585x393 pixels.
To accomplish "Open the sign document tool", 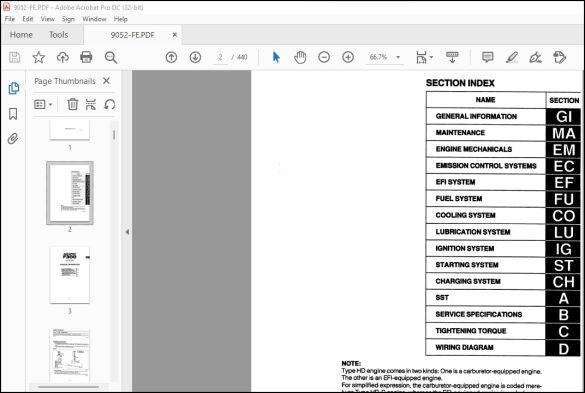I will (x=535, y=57).
